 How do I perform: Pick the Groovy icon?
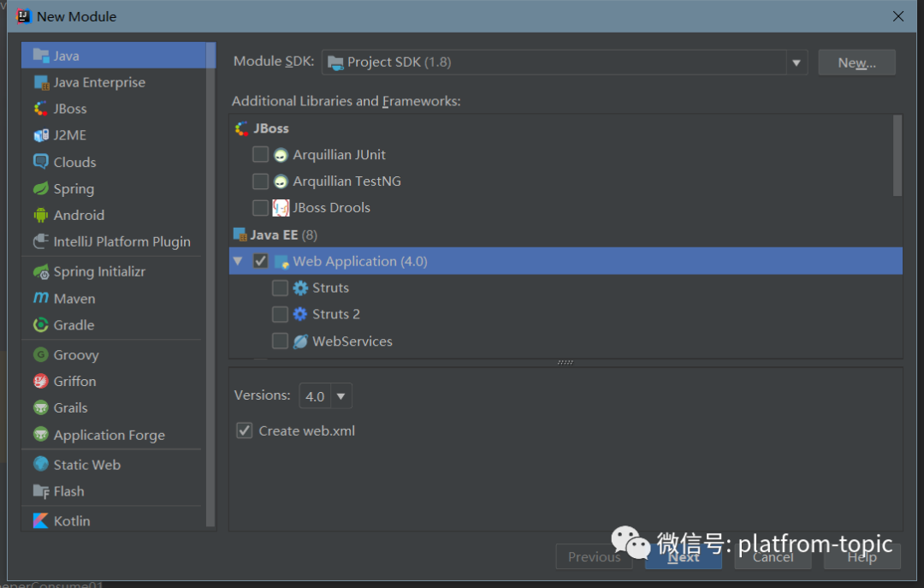(41, 354)
